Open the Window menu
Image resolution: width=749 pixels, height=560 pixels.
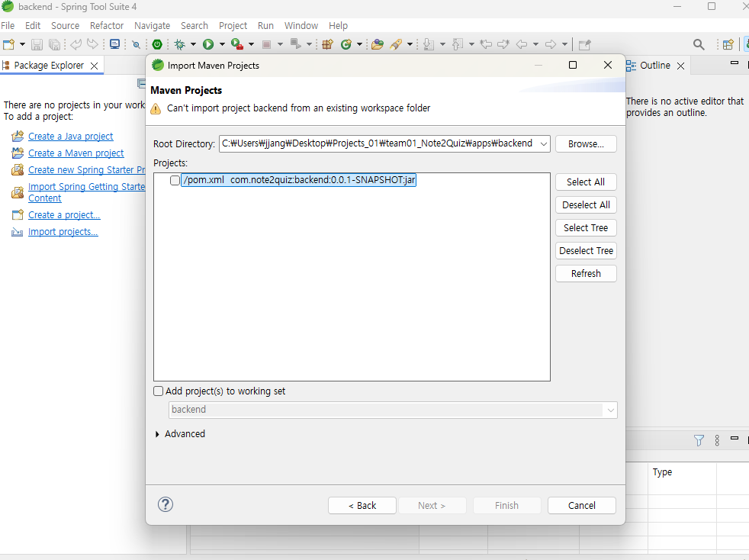(301, 25)
